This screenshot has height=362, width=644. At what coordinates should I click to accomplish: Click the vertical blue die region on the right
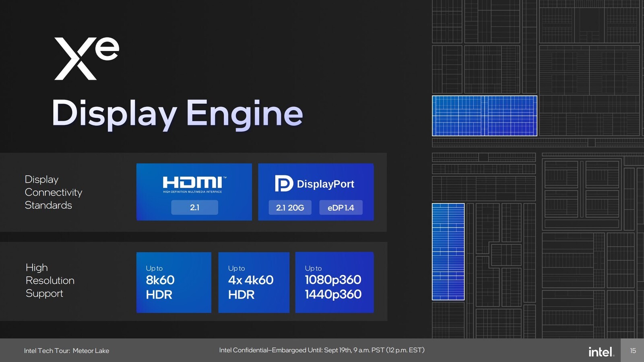tap(448, 251)
